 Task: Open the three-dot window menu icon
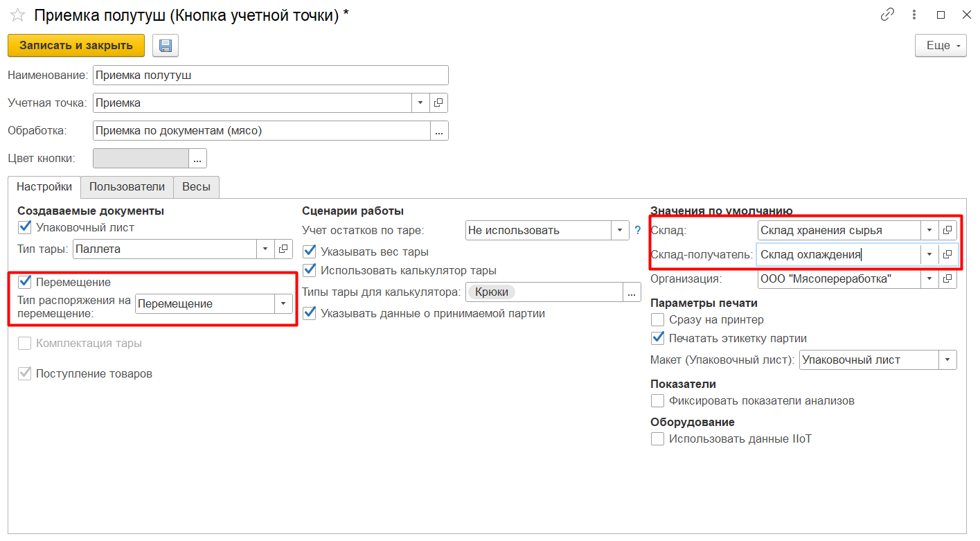coord(914,15)
